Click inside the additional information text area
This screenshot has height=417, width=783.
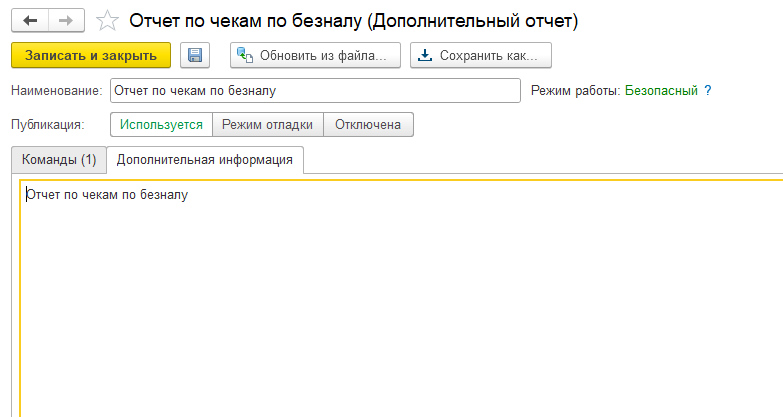(400, 300)
